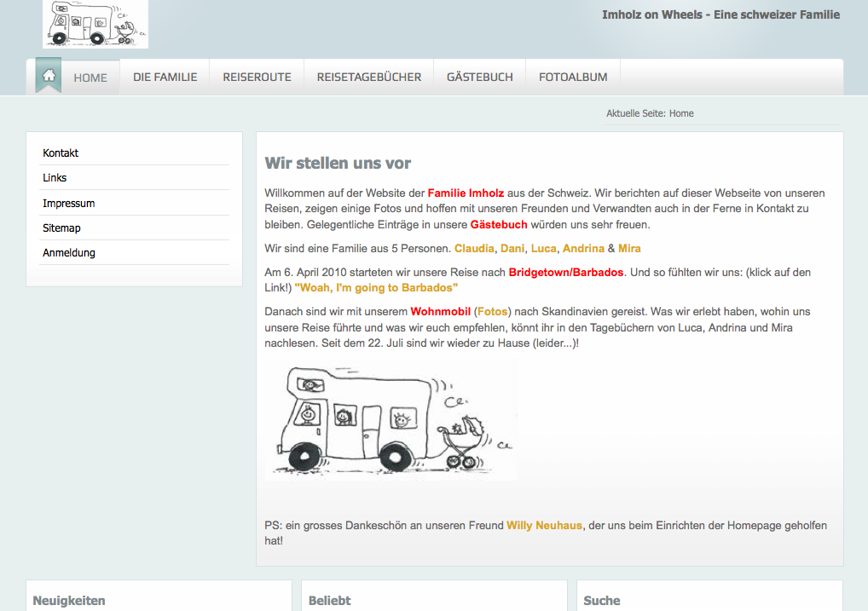Follow the Bridgetown/Barbados link

click(567, 272)
